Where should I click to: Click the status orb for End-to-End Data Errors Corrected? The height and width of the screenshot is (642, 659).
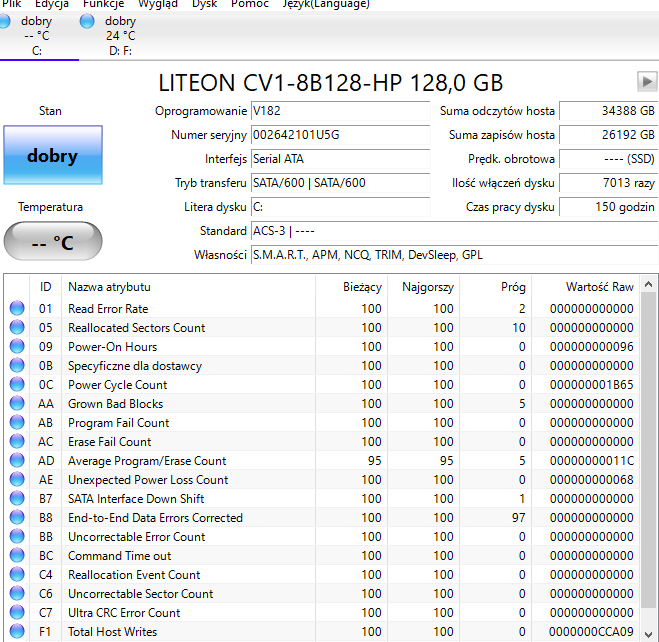[17, 517]
